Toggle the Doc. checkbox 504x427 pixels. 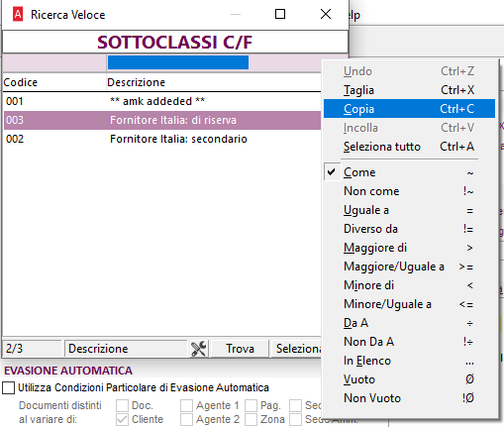click(x=122, y=405)
